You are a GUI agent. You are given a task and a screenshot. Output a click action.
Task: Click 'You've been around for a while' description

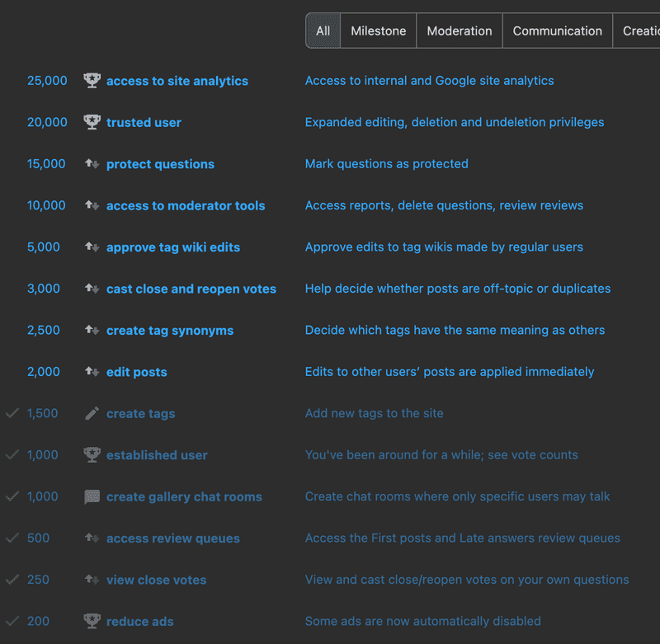[441, 454]
